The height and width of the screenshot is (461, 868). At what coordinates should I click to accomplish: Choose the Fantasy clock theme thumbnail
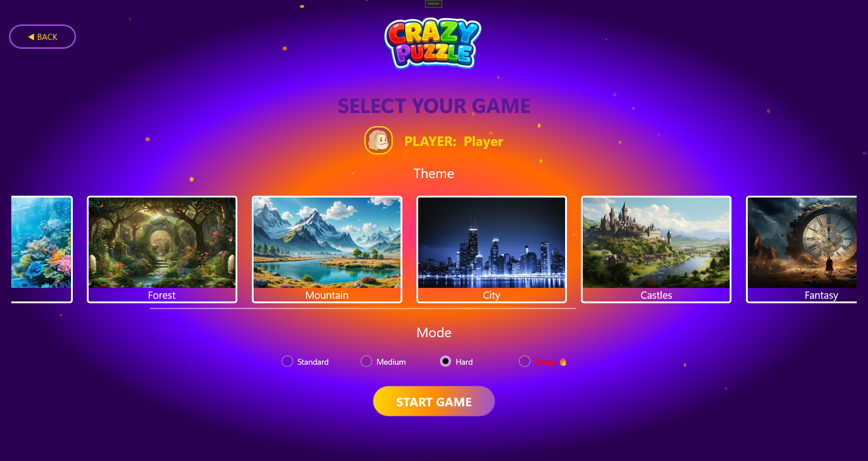(x=802, y=249)
